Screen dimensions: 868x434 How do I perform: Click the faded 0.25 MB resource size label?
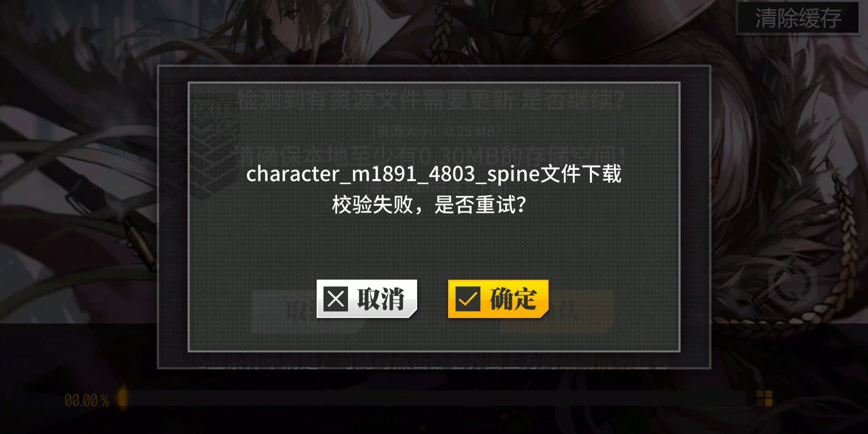pos(436,131)
